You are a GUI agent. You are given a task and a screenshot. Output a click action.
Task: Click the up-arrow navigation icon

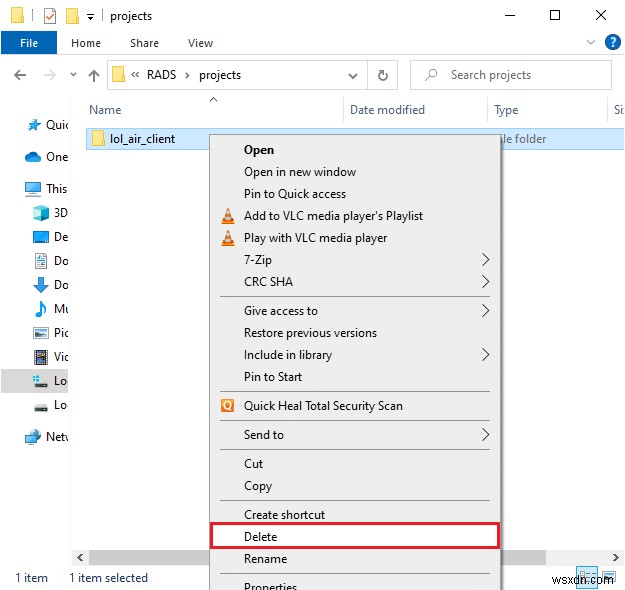pos(94,75)
